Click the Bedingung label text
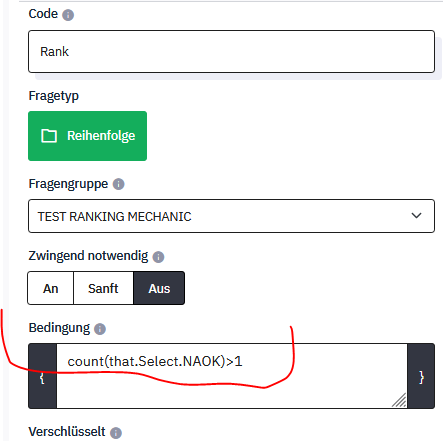Screen dimensions: 443x441 (59, 328)
